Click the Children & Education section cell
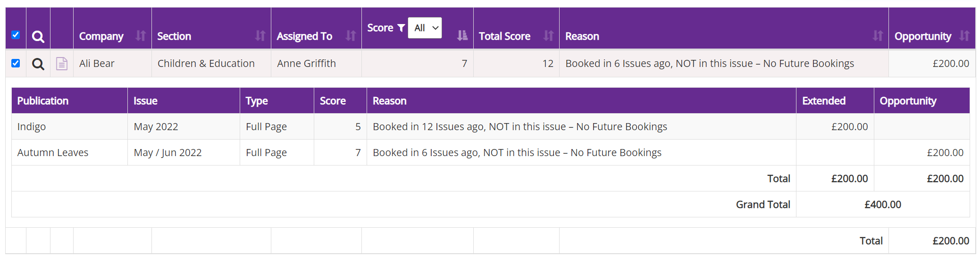 [x=206, y=64]
